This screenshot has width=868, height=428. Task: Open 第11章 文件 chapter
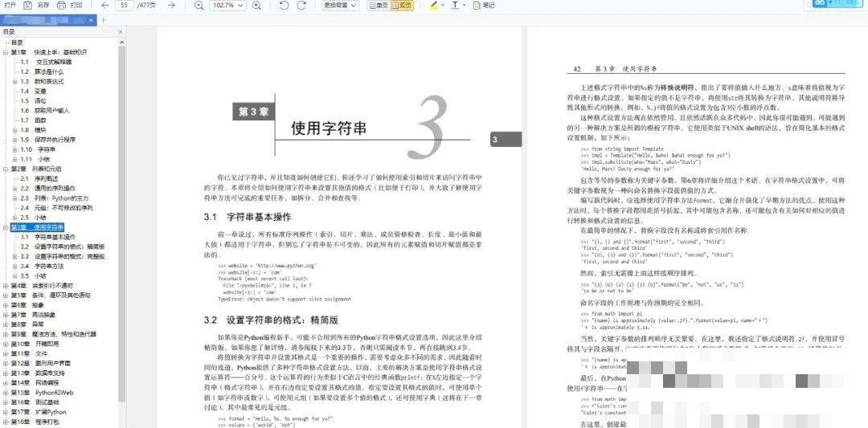29,353
